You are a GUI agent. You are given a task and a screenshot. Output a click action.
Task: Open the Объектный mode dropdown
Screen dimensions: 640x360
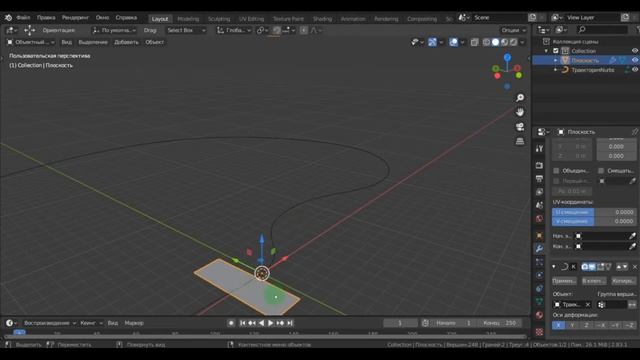pos(31,42)
